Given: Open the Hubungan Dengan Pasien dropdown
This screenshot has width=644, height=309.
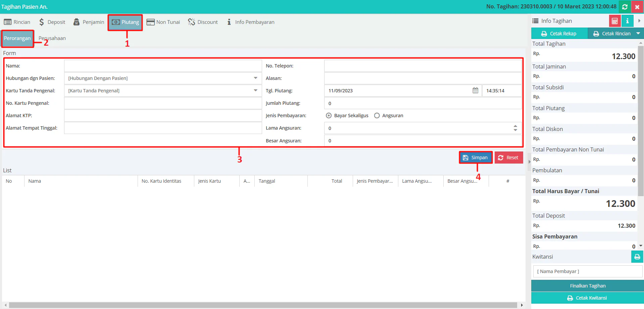Looking at the screenshot, I should (x=255, y=78).
